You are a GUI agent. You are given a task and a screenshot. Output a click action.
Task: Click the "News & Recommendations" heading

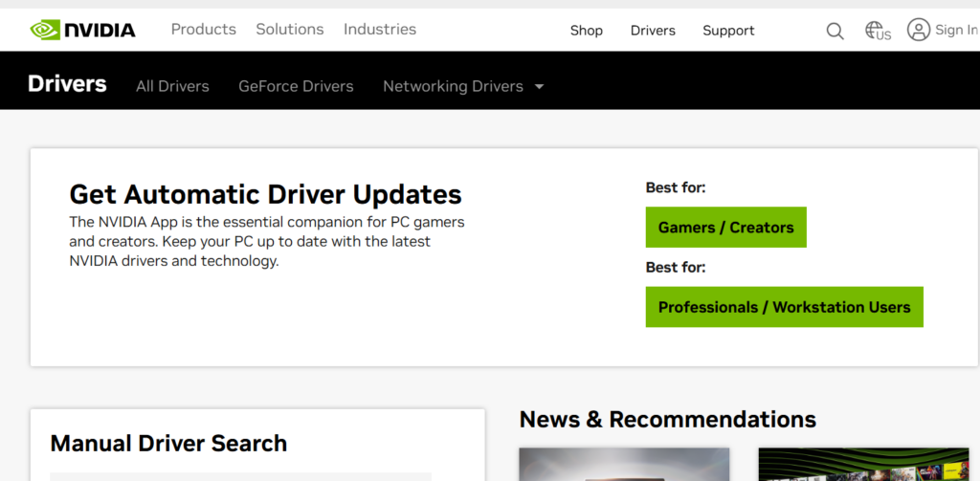click(668, 419)
